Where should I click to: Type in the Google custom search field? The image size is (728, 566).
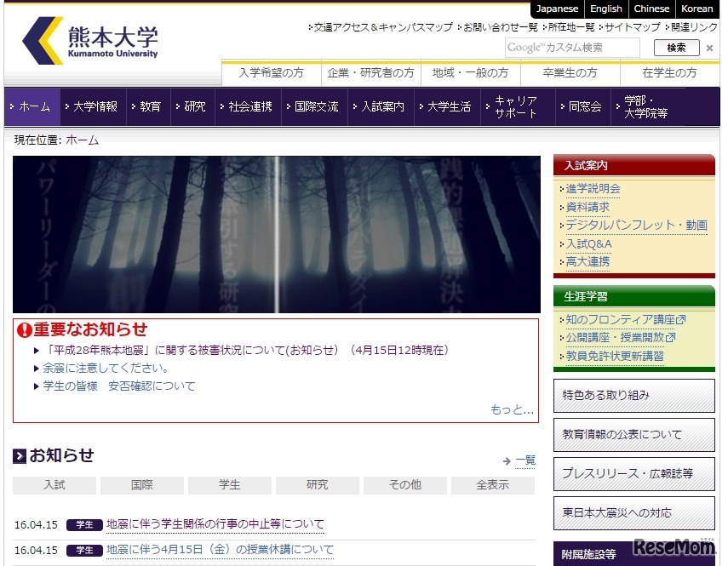pyautogui.click(x=569, y=48)
